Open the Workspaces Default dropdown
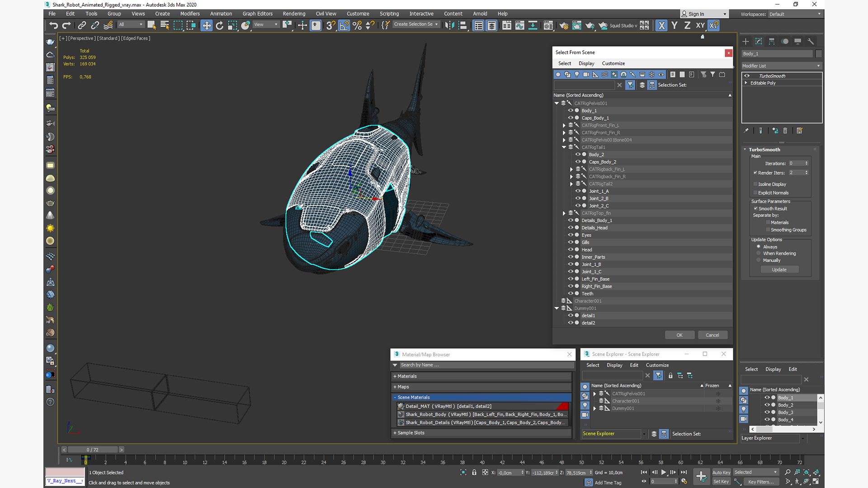Screen dimensions: 868x488 [795, 14]
